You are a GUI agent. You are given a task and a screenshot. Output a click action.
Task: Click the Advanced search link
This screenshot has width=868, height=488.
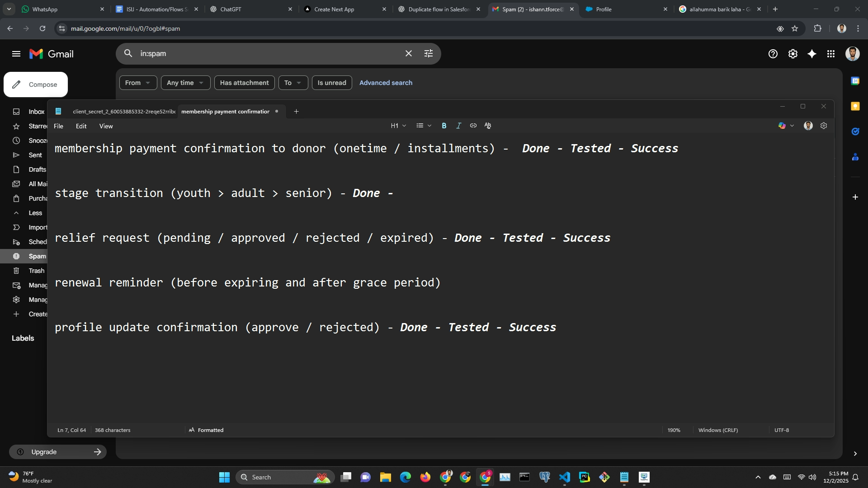(x=386, y=83)
